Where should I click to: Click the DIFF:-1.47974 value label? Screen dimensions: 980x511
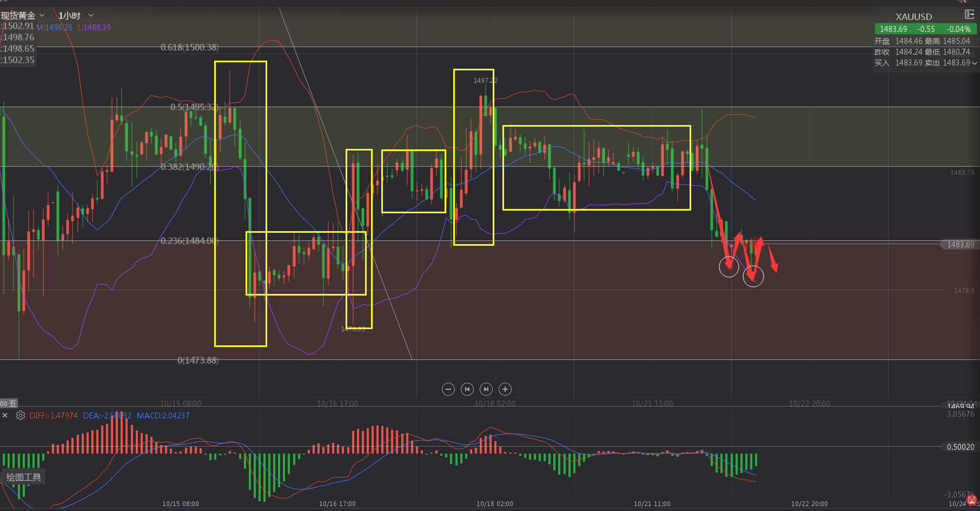point(54,416)
